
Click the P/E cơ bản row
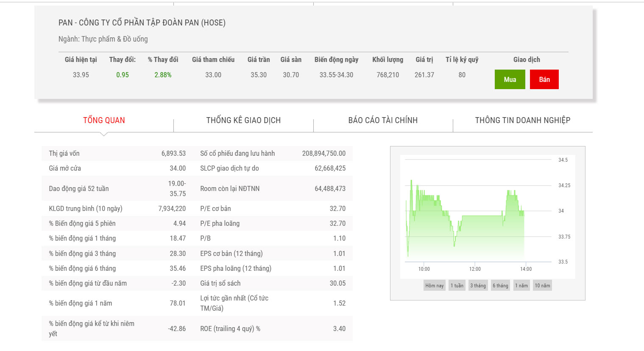point(273,209)
